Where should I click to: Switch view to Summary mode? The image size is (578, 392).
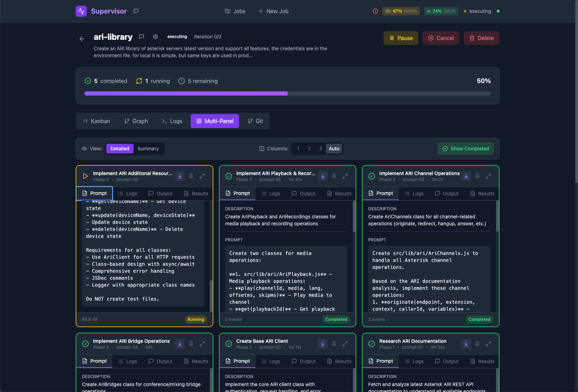point(148,149)
